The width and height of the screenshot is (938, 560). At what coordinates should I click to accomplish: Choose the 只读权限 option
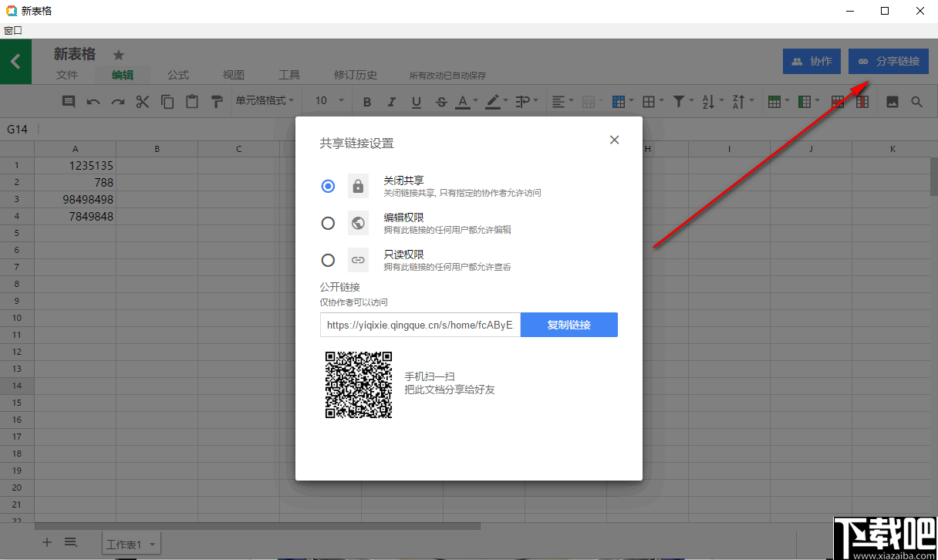pos(328,260)
